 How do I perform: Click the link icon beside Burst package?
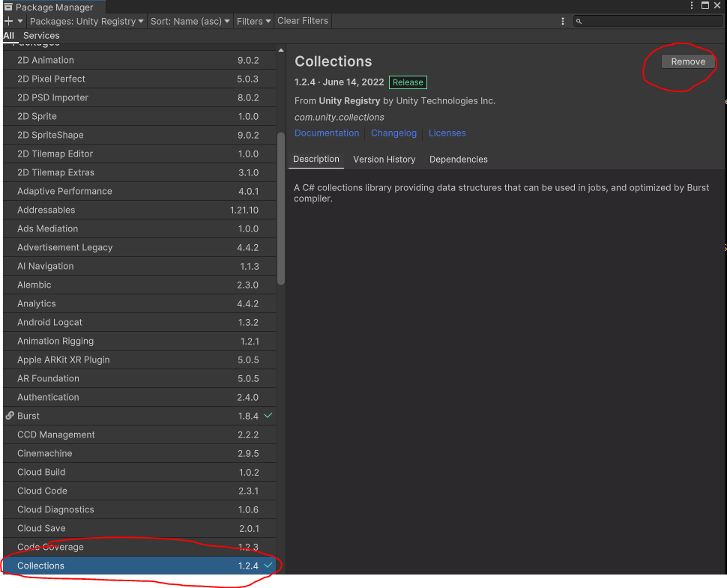(10, 416)
